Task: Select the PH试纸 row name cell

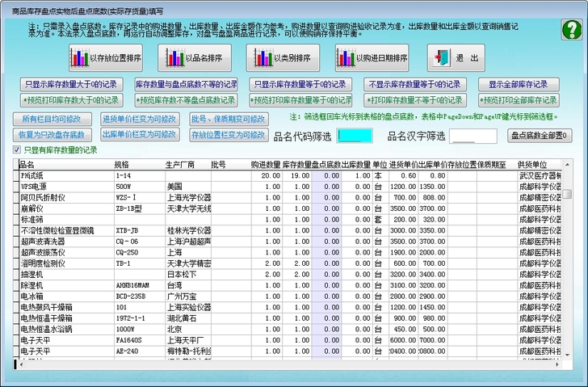Action: (66, 175)
